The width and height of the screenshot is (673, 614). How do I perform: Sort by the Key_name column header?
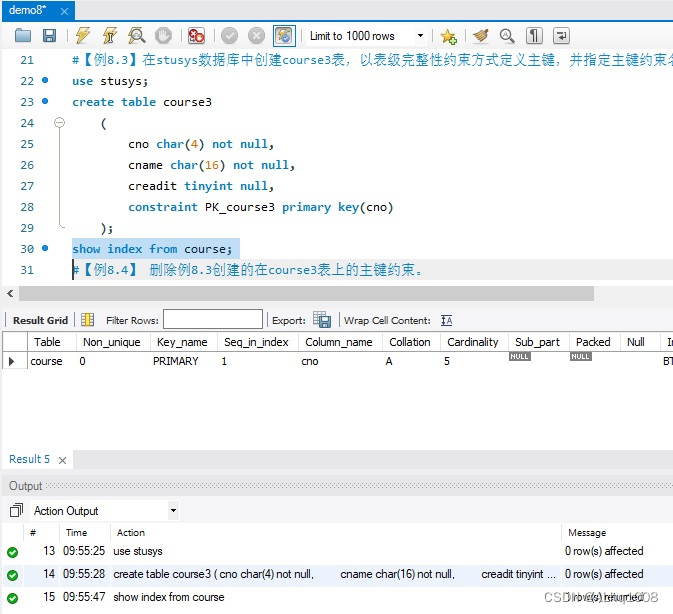(182, 342)
